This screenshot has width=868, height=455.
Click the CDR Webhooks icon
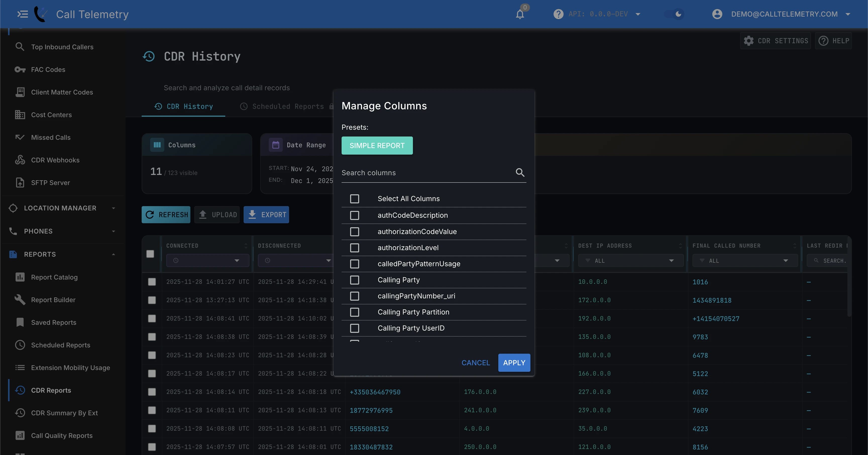tap(20, 160)
